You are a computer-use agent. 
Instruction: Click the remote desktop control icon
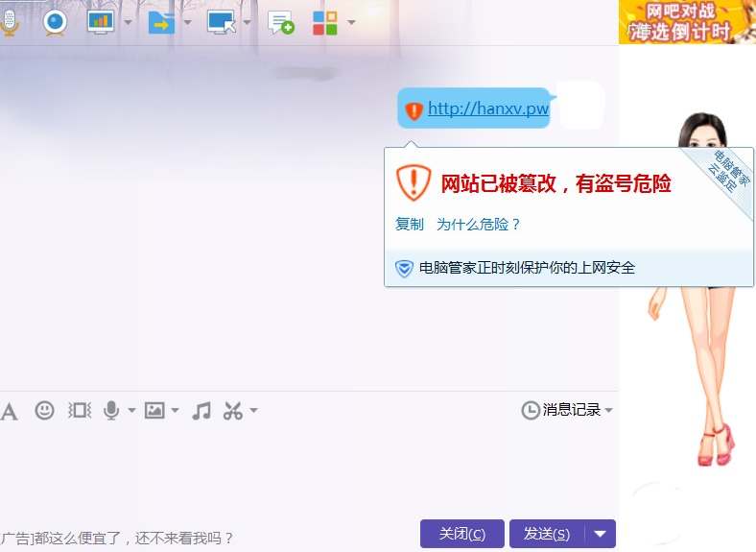click(x=221, y=22)
